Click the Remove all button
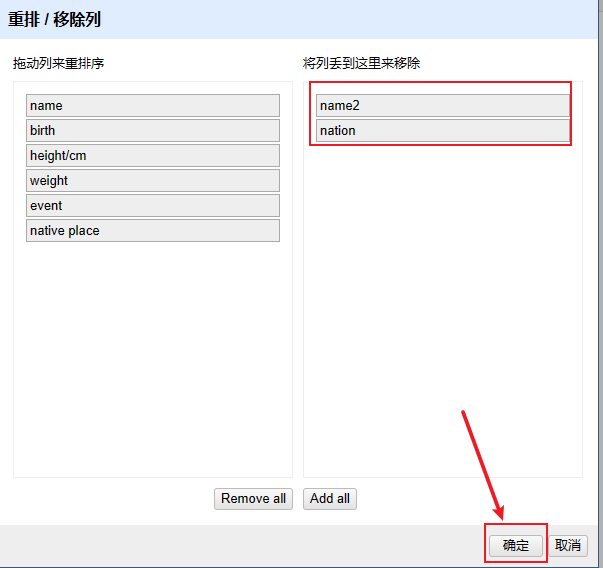The height and width of the screenshot is (568, 603). pos(253,499)
